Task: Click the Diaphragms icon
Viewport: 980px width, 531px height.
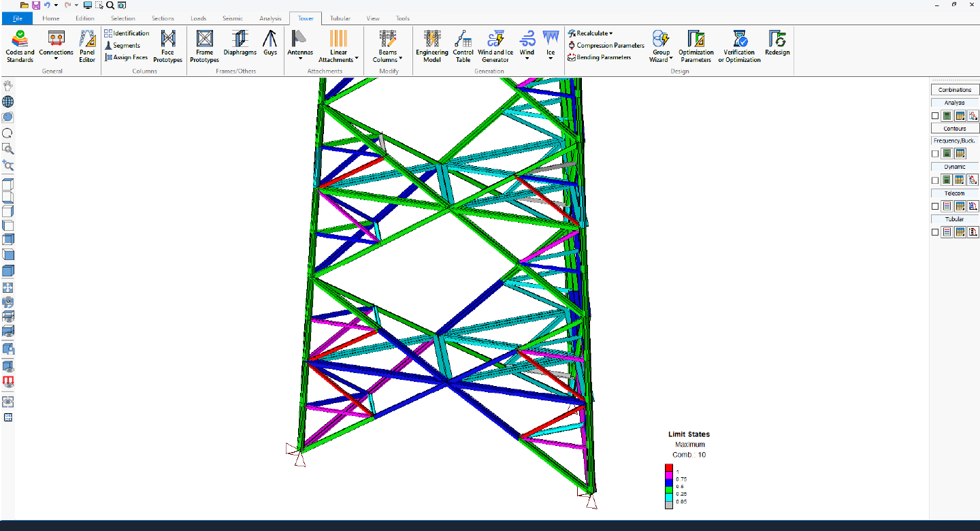Action: click(240, 46)
